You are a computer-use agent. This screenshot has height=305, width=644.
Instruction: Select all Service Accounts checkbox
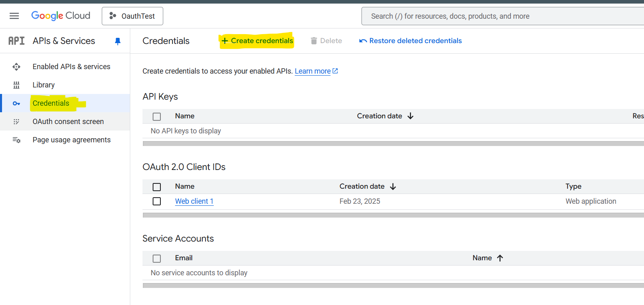(x=157, y=259)
